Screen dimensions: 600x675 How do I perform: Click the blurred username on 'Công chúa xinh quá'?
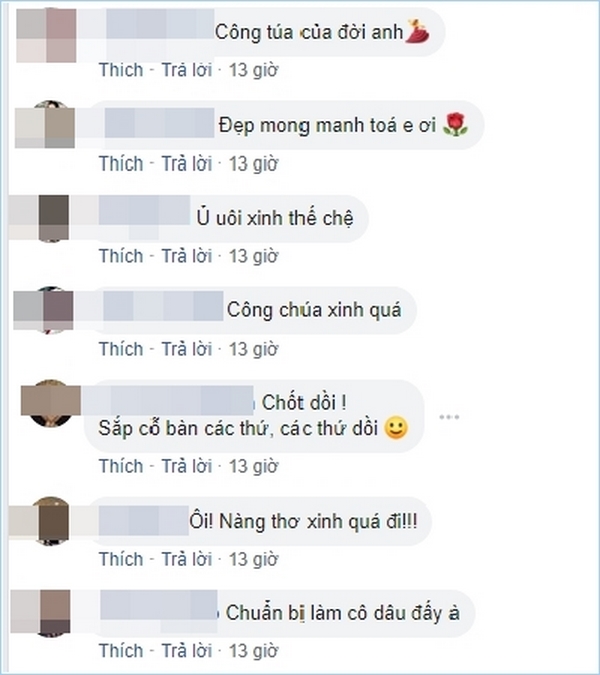164,306
